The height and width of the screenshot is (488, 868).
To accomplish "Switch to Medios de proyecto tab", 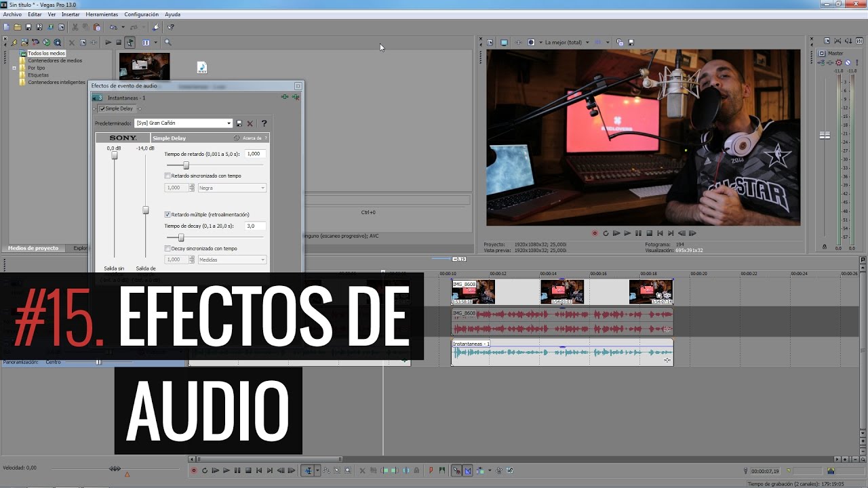I will [33, 248].
